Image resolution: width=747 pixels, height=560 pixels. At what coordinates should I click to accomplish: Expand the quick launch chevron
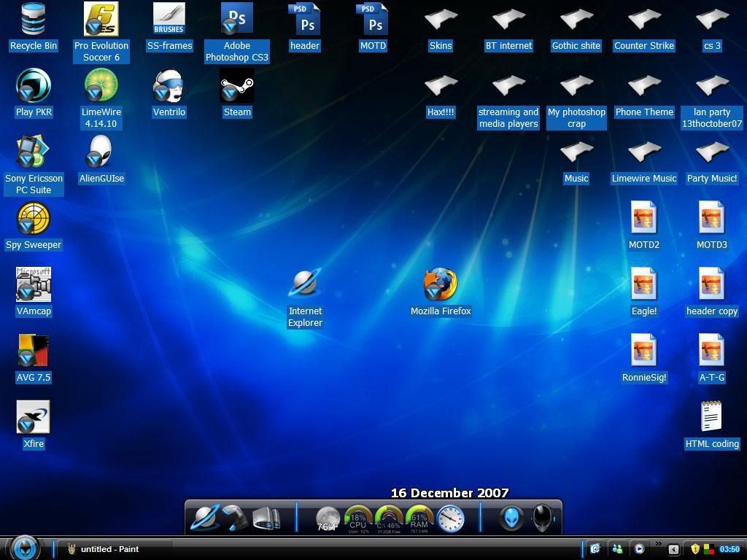click(x=659, y=544)
